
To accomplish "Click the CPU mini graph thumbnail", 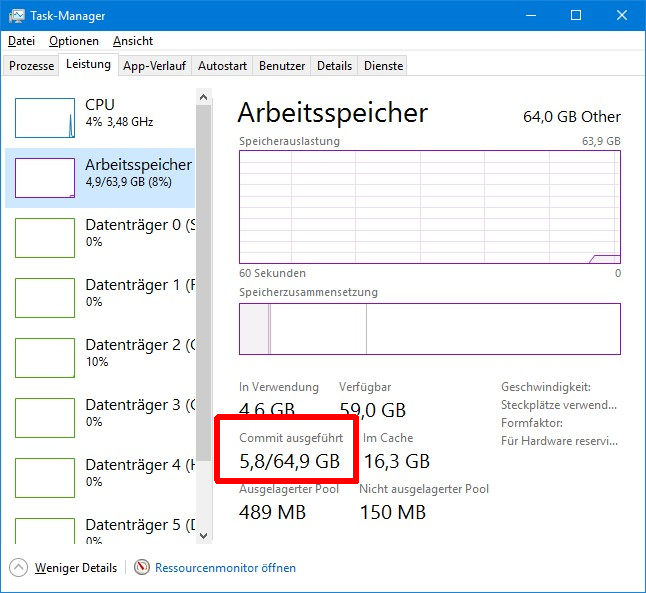I will point(45,118).
